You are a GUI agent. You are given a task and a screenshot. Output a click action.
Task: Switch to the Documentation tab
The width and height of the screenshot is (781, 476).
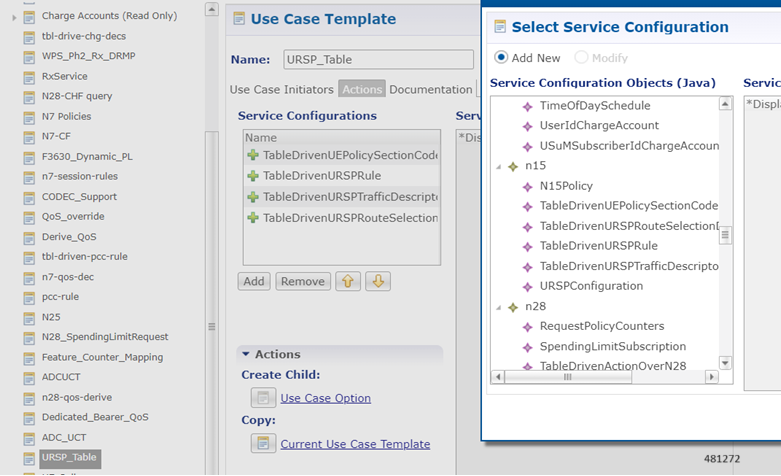coord(430,90)
